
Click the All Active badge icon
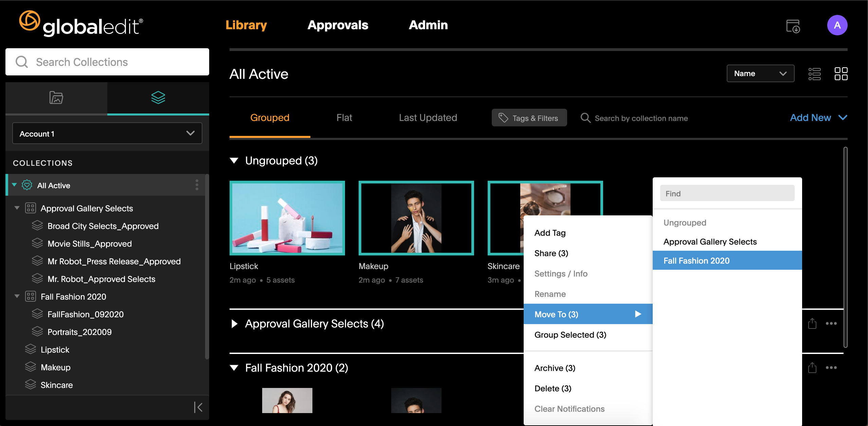pos(27,185)
